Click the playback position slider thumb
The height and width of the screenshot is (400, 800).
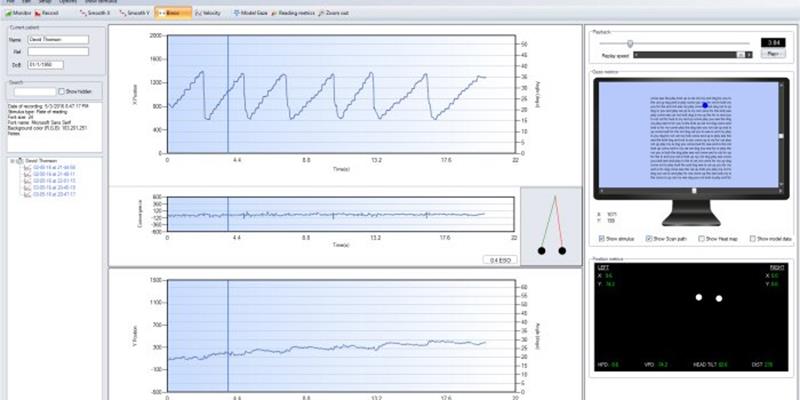(x=630, y=43)
